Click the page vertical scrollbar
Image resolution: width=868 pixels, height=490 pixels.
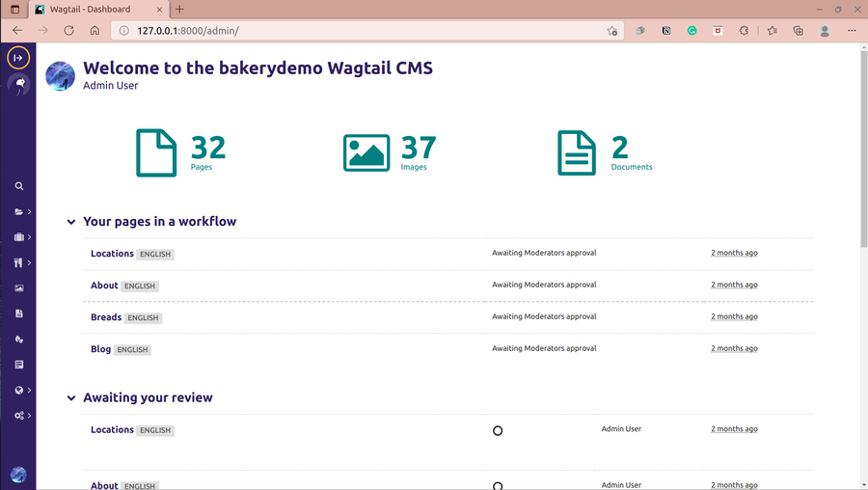coord(863,150)
